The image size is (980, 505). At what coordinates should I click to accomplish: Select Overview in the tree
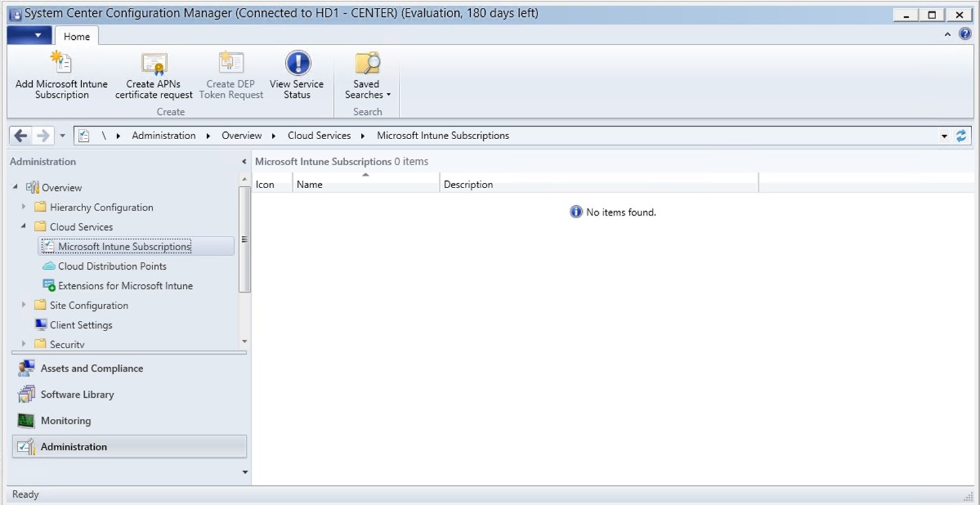click(x=62, y=187)
